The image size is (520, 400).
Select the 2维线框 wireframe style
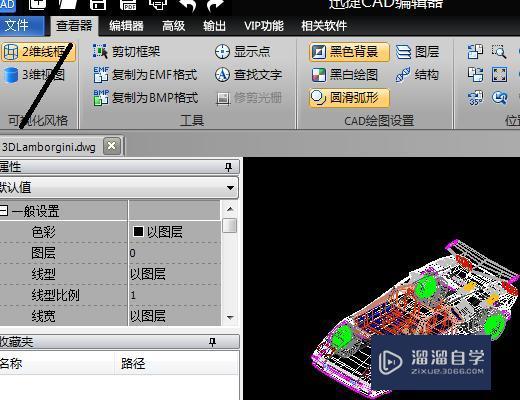pos(39,52)
